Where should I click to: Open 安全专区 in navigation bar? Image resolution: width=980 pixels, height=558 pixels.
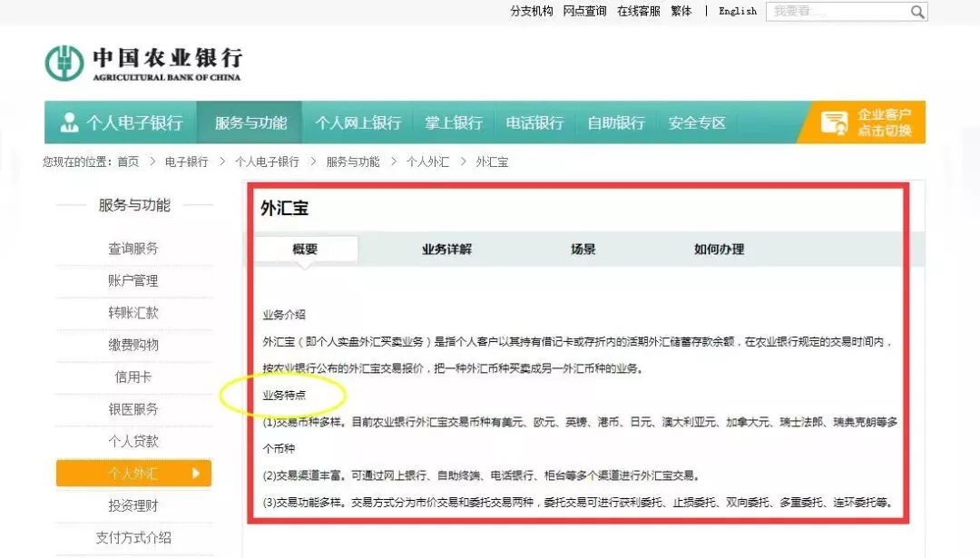[x=697, y=122]
